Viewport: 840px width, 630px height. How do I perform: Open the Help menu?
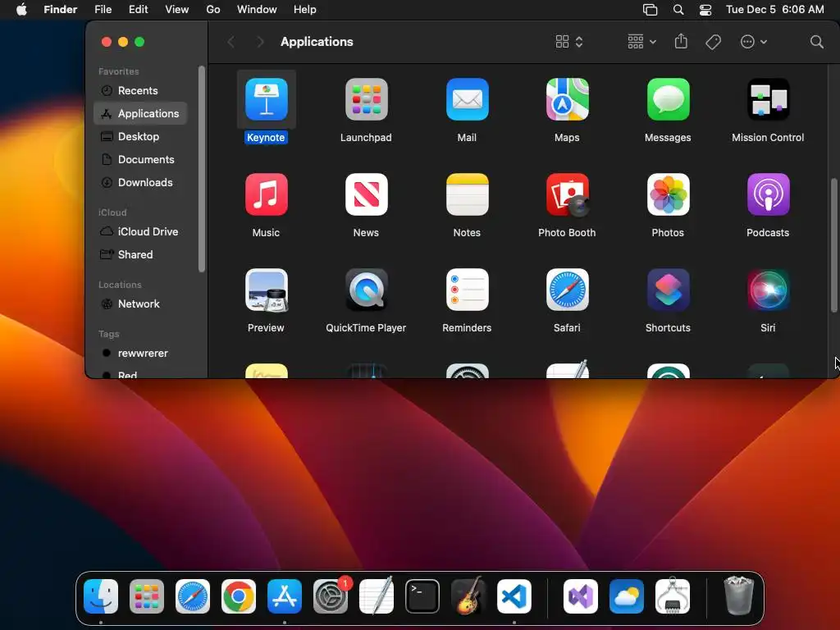click(305, 10)
